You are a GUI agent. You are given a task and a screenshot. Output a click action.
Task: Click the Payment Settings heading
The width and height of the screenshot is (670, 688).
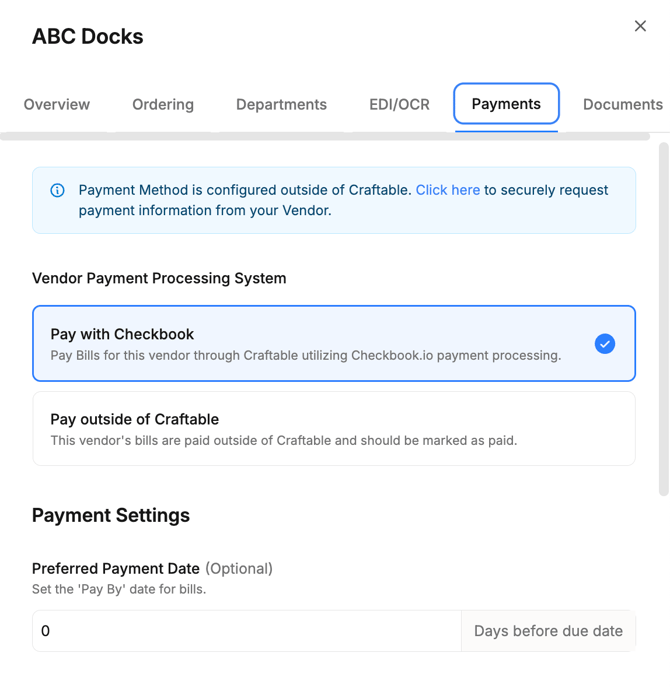(111, 515)
